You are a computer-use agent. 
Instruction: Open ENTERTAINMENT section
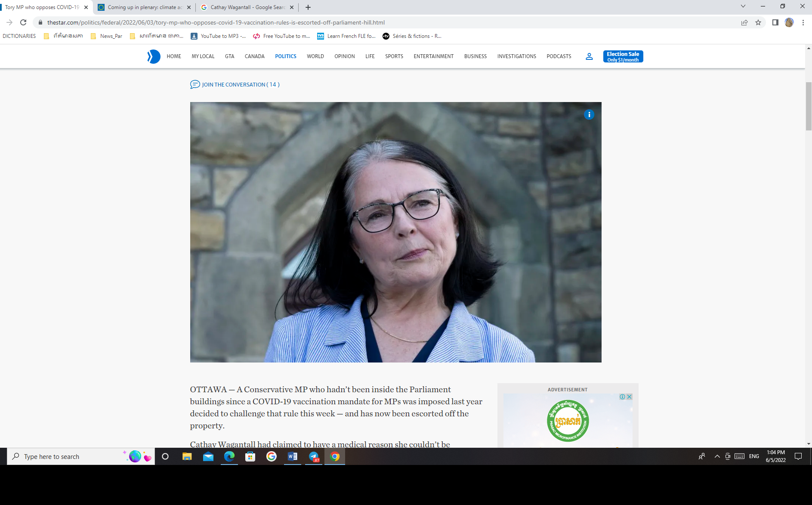click(x=434, y=56)
